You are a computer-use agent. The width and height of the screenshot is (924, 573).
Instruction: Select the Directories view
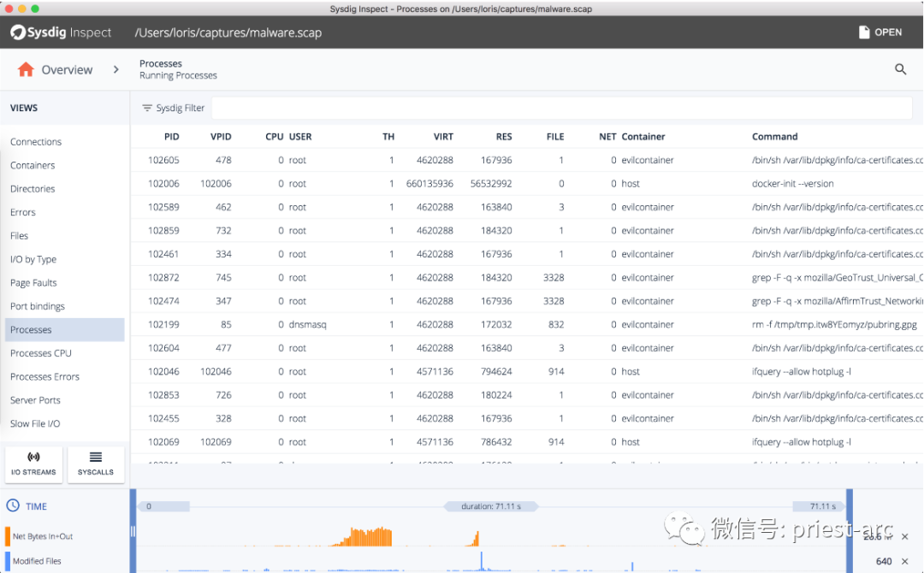[x=33, y=189]
